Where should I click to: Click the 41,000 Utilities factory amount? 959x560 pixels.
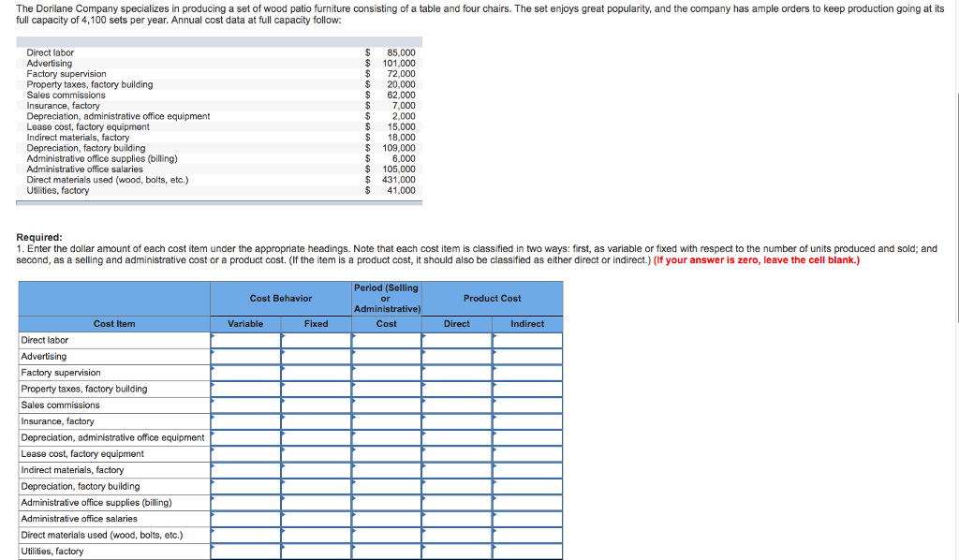click(x=401, y=190)
